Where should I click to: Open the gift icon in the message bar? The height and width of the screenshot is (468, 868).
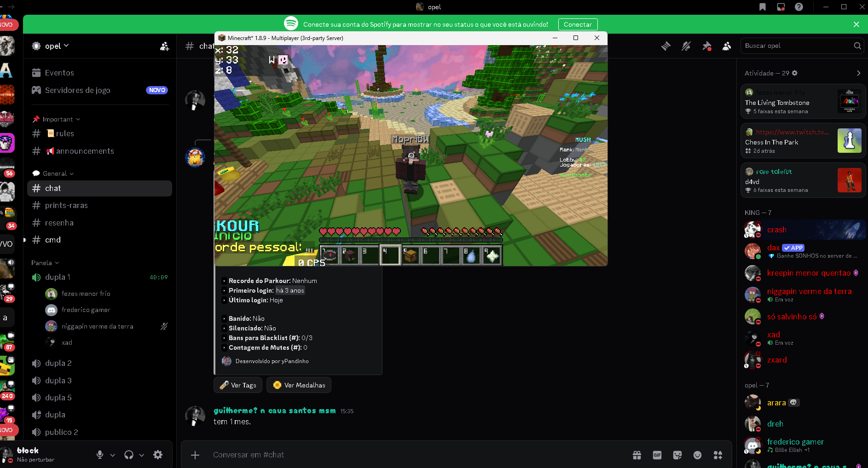637,455
